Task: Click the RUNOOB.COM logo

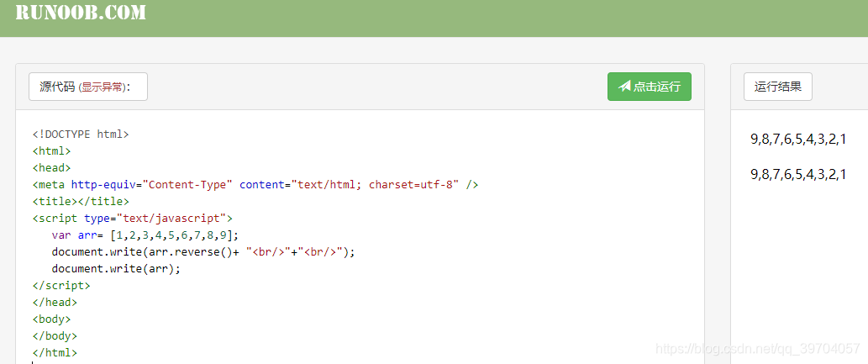Action: coord(81,12)
